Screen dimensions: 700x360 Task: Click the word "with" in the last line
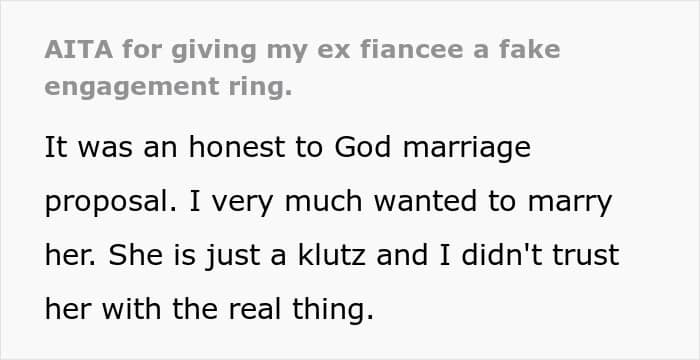[131, 309]
